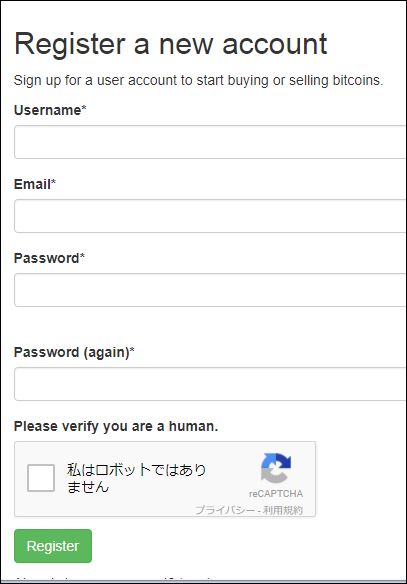Focus the Email input field
Viewport: 407px width, 584px height.
click(210, 216)
